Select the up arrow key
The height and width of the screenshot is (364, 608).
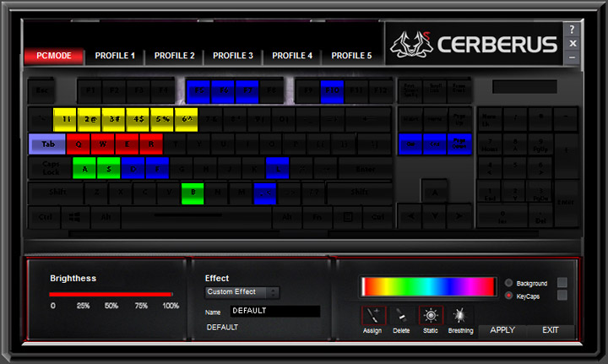[x=435, y=192]
